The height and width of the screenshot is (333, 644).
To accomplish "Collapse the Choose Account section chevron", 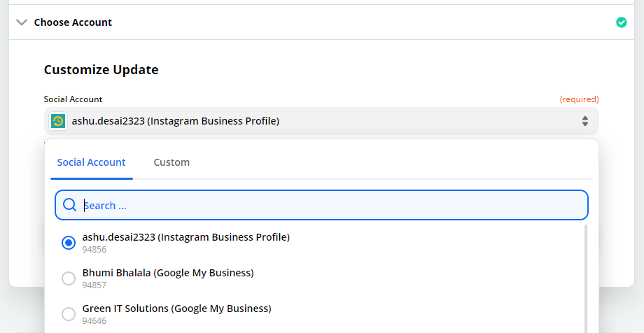I will (x=22, y=22).
